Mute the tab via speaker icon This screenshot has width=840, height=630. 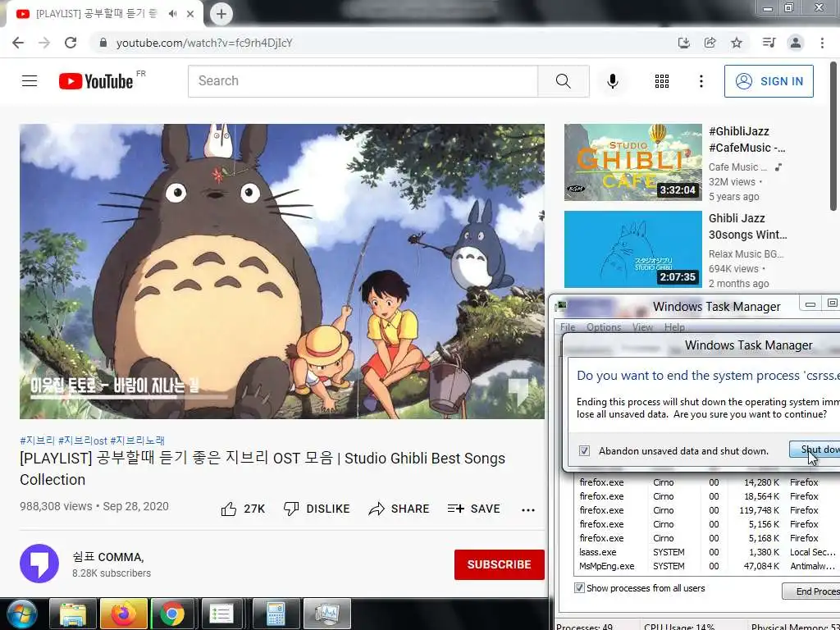172,14
